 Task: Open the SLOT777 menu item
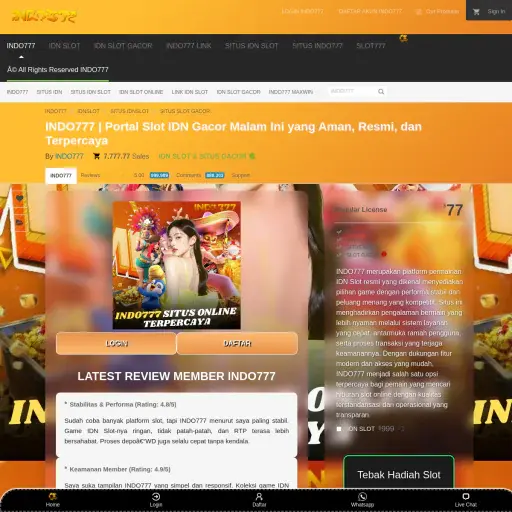[x=371, y=46]
